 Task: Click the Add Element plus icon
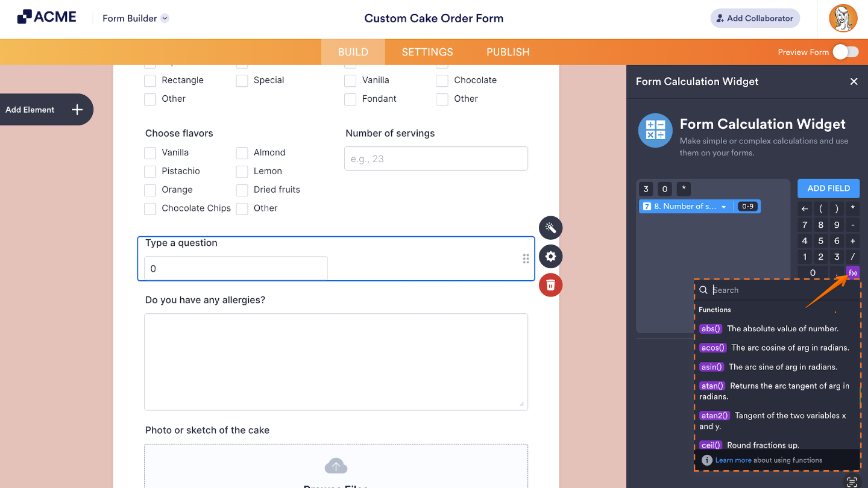(x=77, y=110)
